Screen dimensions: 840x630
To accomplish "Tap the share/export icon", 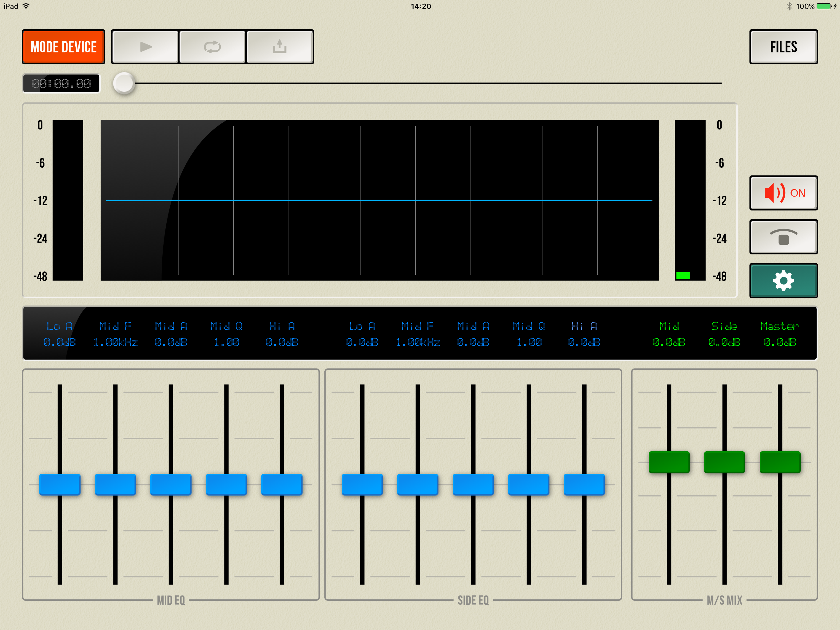I will pyautogui.click(x=279, y=47).
